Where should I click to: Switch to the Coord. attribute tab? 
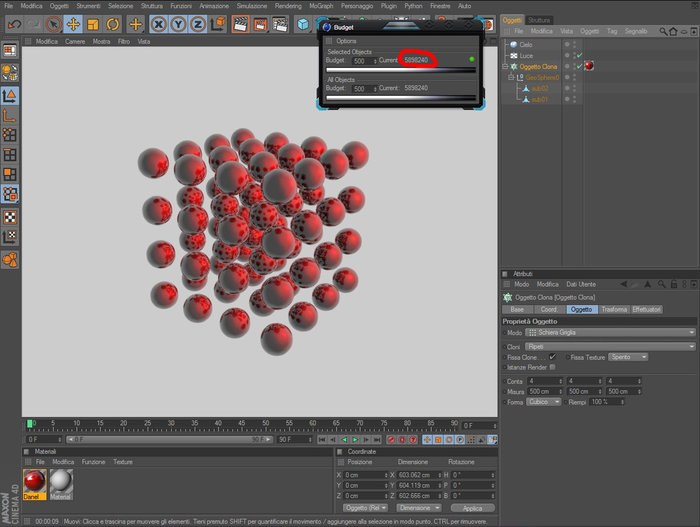(x=549, y=310)
